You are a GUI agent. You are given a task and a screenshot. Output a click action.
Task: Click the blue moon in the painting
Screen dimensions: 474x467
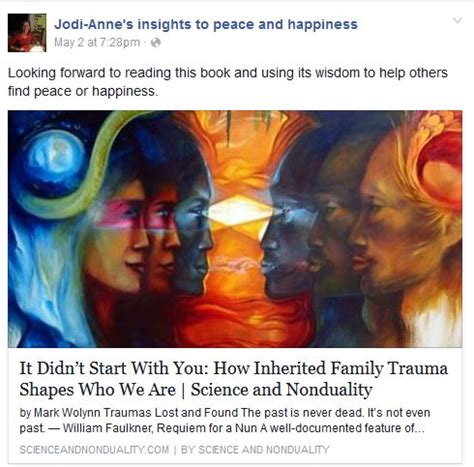pyautogui.click(x=54, y=162)
